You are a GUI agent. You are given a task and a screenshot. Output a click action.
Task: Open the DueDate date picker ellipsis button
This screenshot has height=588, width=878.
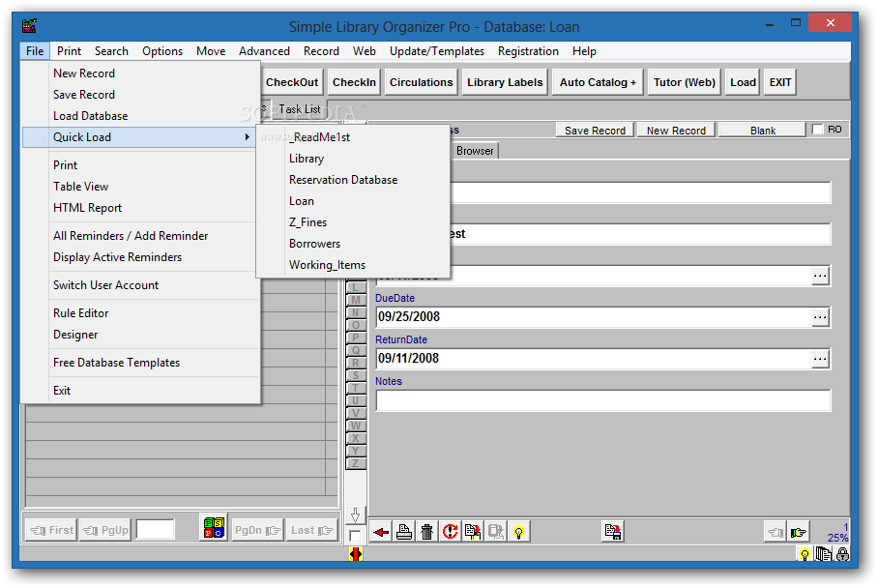(820, 317)
